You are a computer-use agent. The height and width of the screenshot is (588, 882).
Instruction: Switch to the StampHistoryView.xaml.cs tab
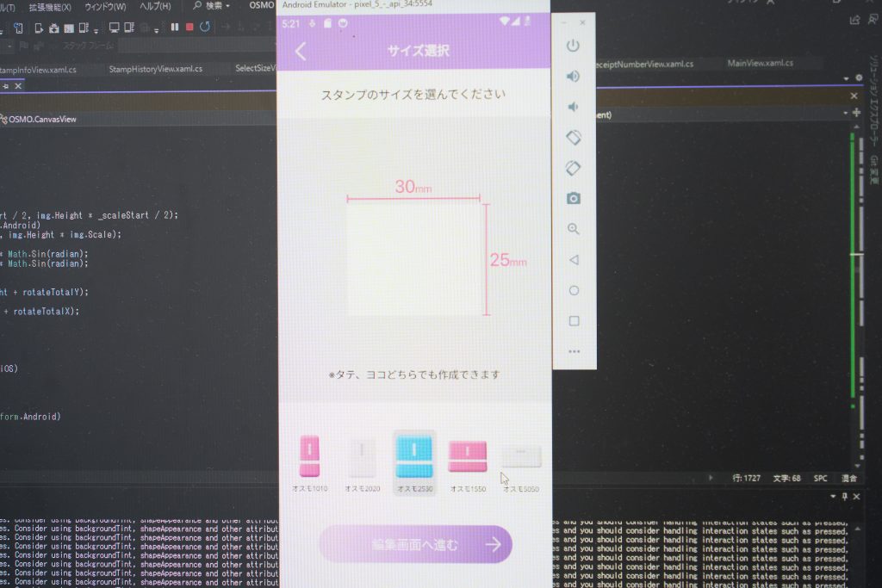pyautogui.click(x=155, y=69)
